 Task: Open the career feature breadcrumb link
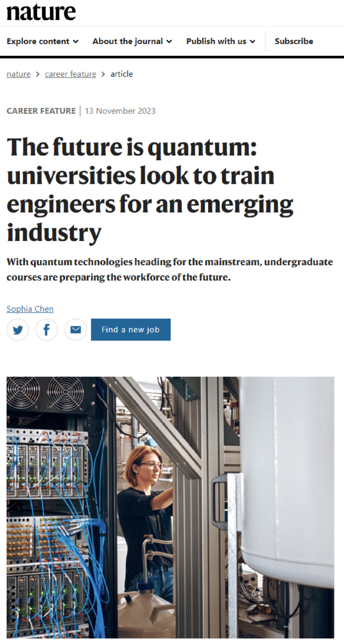(71, 74)
